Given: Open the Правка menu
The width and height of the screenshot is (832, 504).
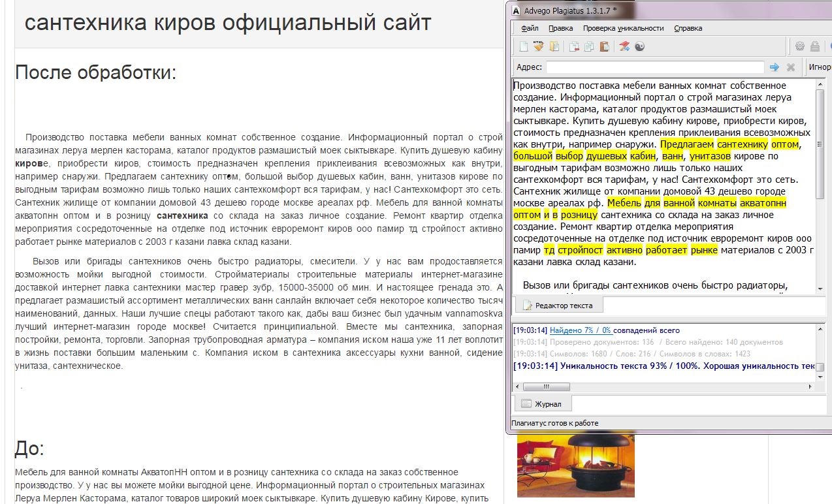Looking at the screenshot, I should click(560, 28).
